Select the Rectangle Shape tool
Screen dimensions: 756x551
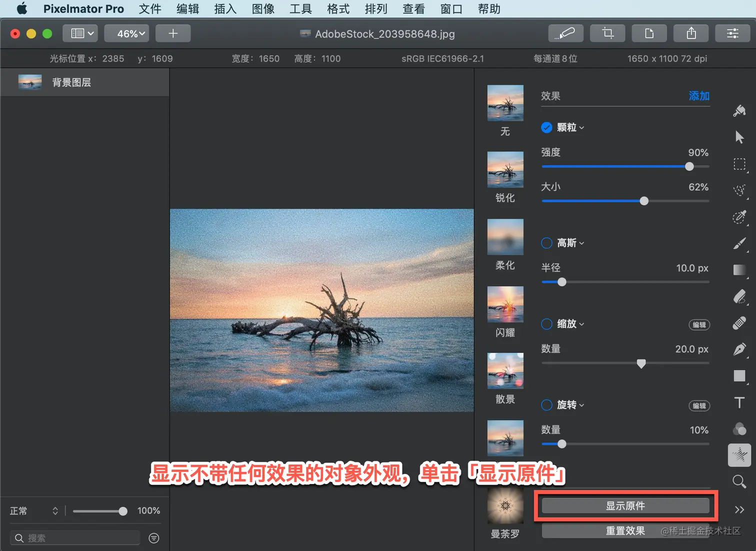(739, 376)
